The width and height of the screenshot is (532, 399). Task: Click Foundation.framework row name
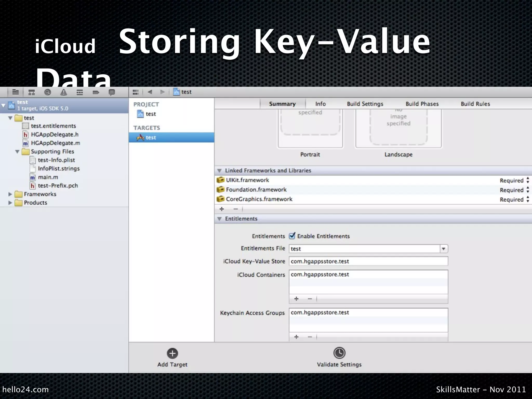point(256,190)
